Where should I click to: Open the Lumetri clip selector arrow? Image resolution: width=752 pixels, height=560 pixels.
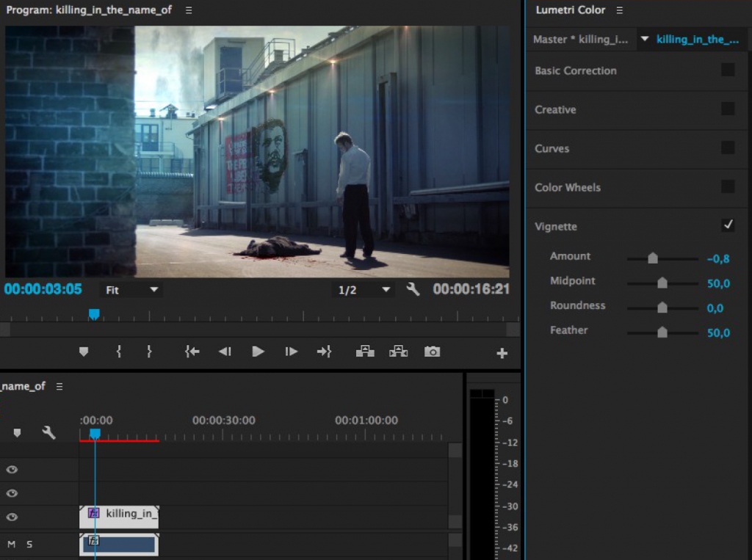pos(645,39)
